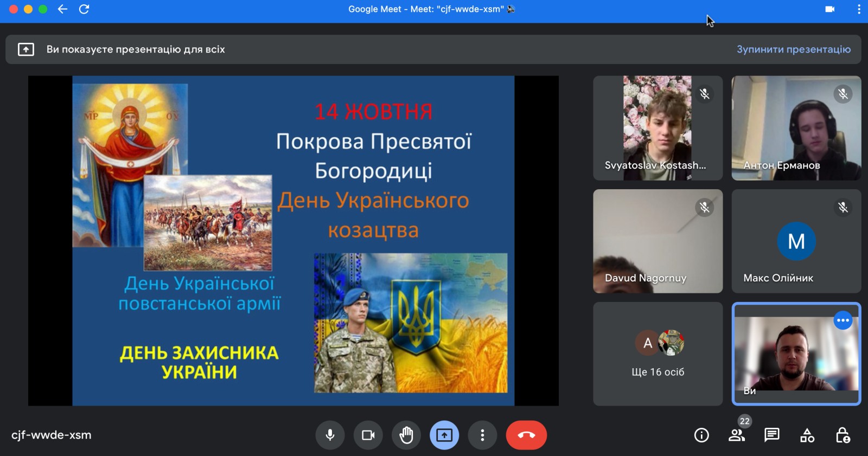Click the shared presentation slide preview
Image resolution: width=868 pixels, height=456 pixels.
tap(293, 241)
